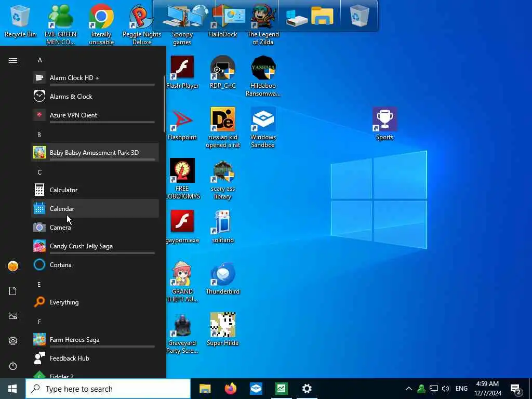Click the letter B group header
This screenshot has height=399, width=532.
(39, 135)
